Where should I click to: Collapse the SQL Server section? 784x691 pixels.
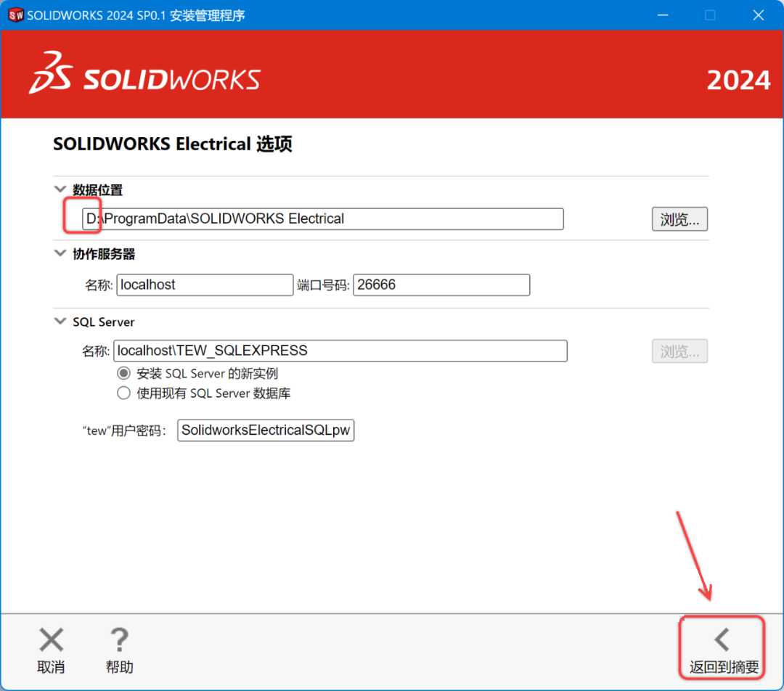(x=60, y=322)
